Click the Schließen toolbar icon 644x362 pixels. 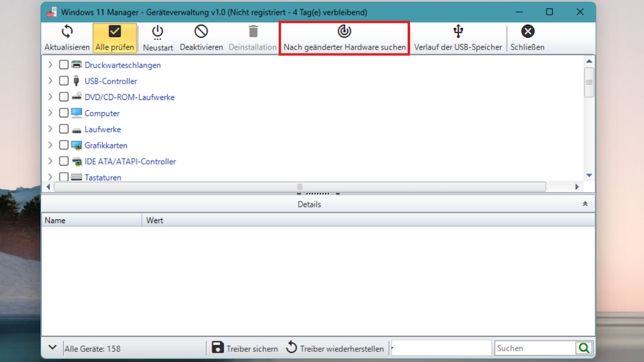coord(527,32)
